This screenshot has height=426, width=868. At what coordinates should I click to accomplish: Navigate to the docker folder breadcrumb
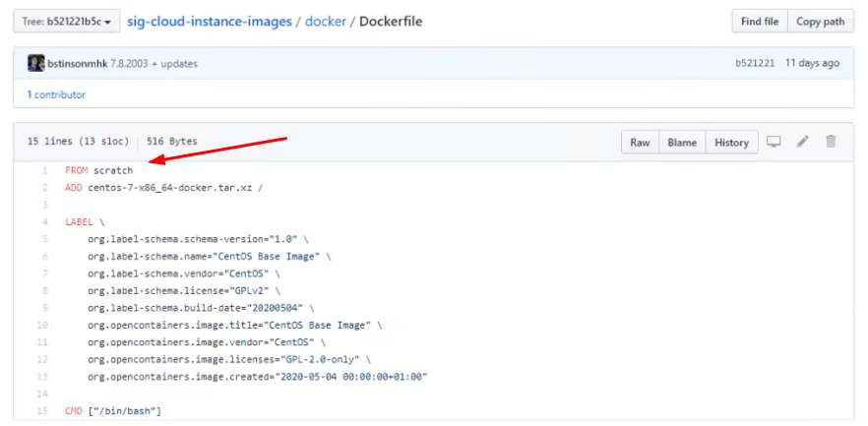pyautogui.click(x=325, y=21)
